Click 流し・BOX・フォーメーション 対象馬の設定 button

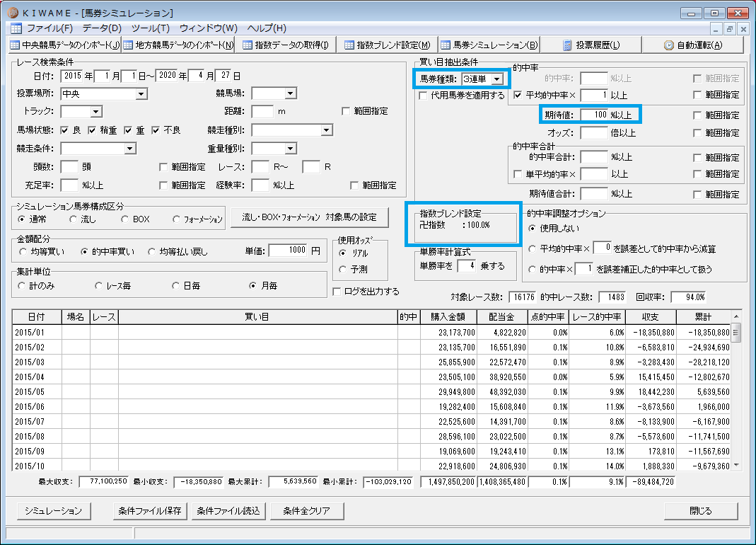click(309, 218)
